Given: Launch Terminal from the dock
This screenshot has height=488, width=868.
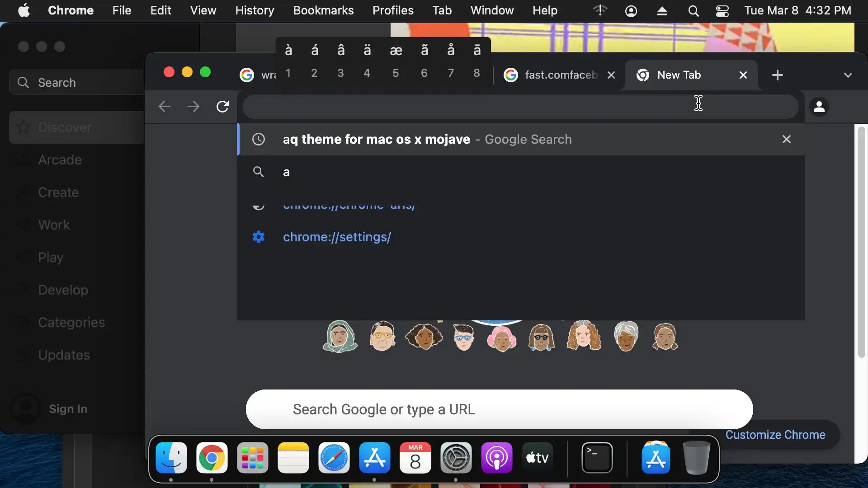Looking at the screenshot, I should click(x=597, y=458).
